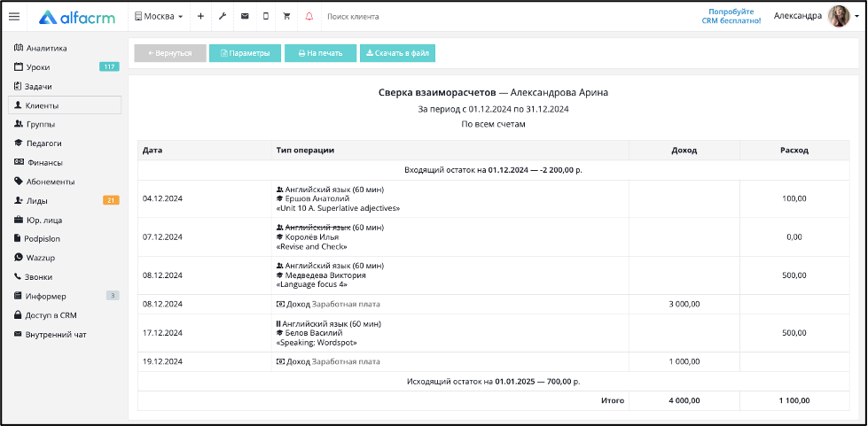
Task: Open the Параметры button
Action: (246, 53)
